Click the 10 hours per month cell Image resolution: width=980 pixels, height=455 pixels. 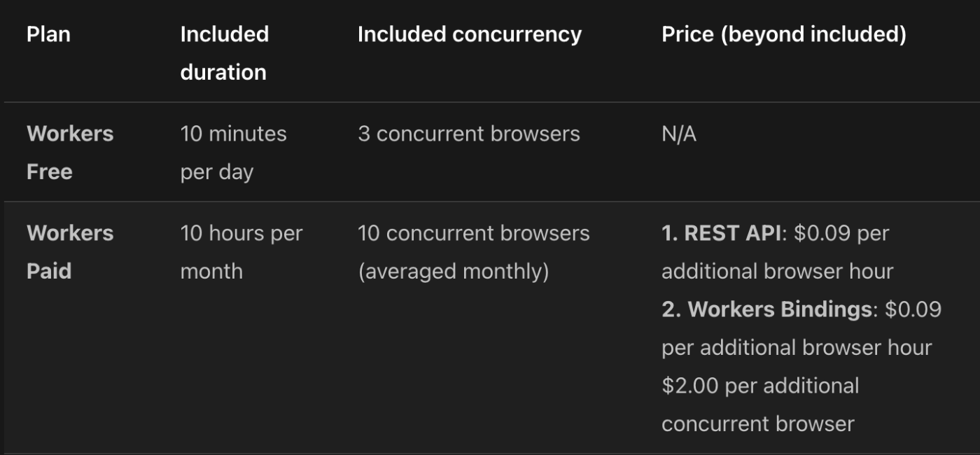pyautogui.click(x=241, y=252)
